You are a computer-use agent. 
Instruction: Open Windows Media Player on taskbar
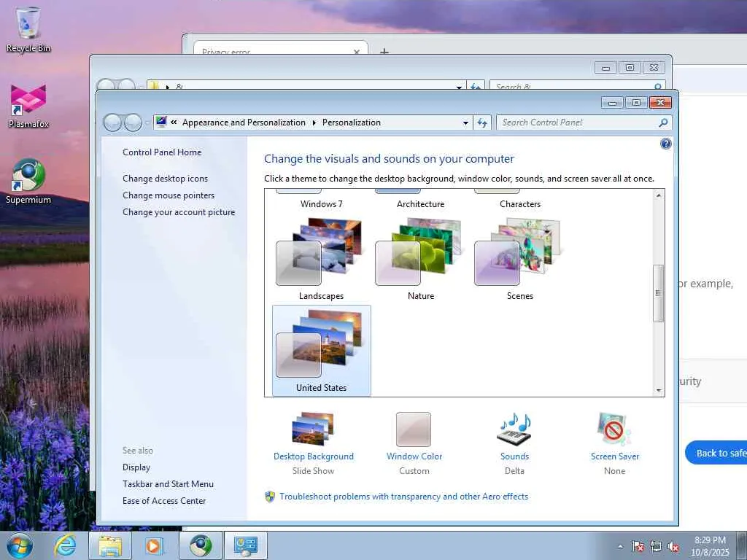pyautogui.click(x=155, y=545)
